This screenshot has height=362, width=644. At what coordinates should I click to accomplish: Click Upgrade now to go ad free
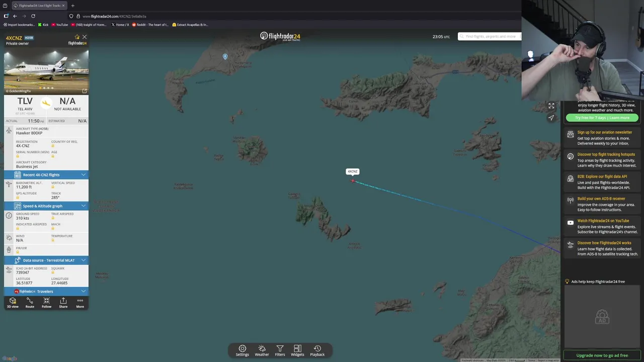(602, 355)
